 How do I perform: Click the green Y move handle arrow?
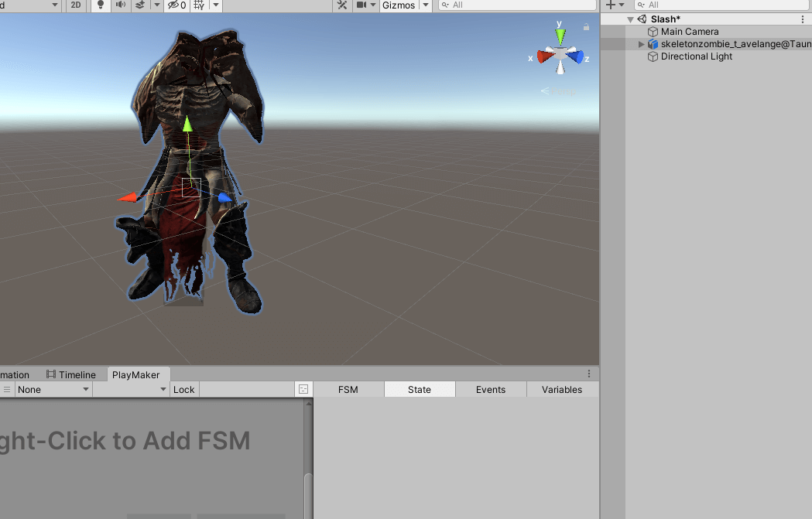(187, 125)
